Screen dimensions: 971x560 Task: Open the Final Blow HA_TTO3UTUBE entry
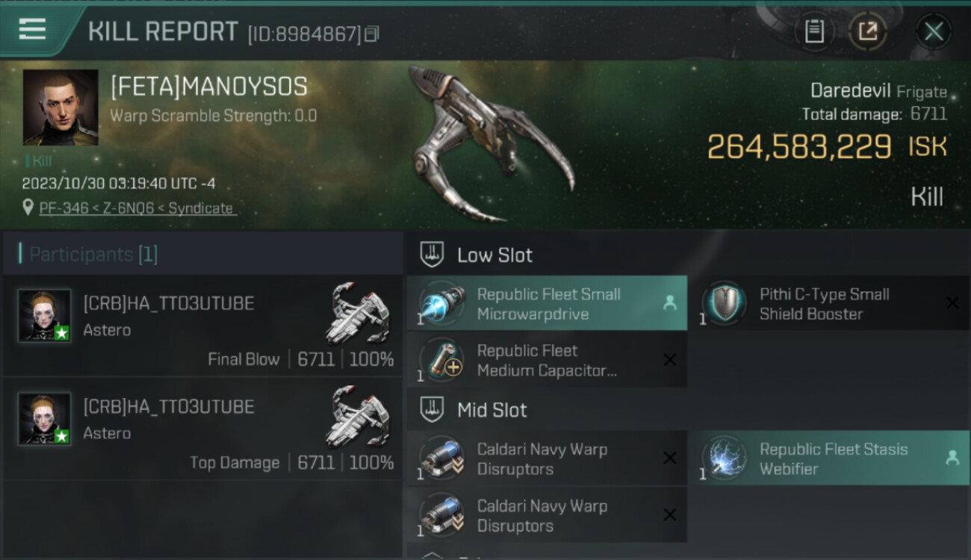coord(202,326)
